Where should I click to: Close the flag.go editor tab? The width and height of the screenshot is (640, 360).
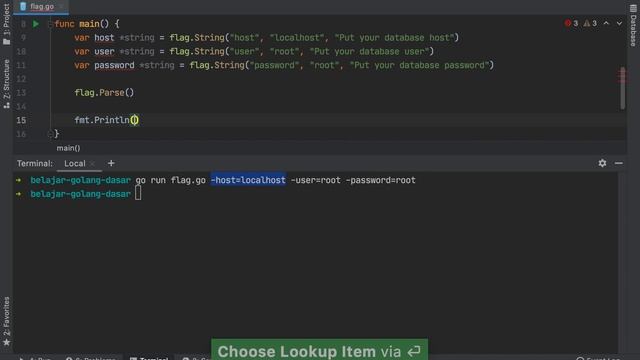[61, 7]
